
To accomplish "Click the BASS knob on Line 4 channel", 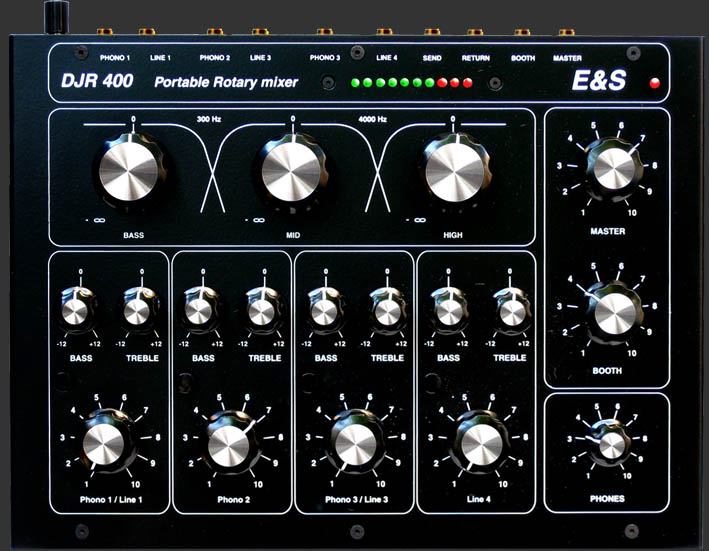I will pos(450,309).
